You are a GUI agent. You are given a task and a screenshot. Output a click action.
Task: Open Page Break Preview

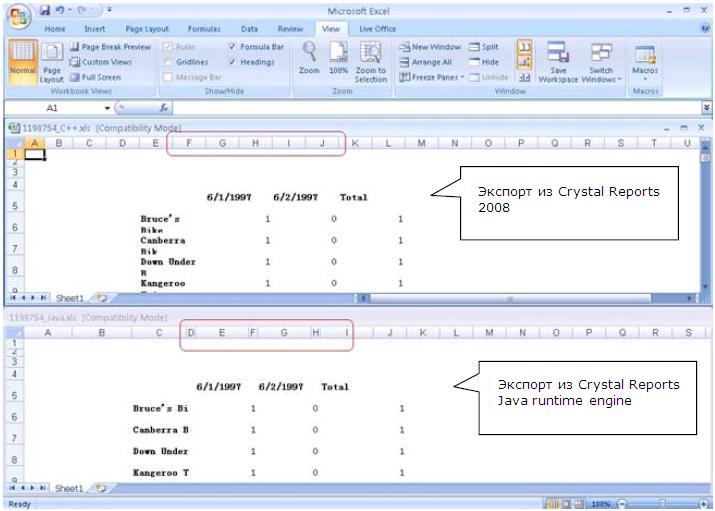(110, 47)
